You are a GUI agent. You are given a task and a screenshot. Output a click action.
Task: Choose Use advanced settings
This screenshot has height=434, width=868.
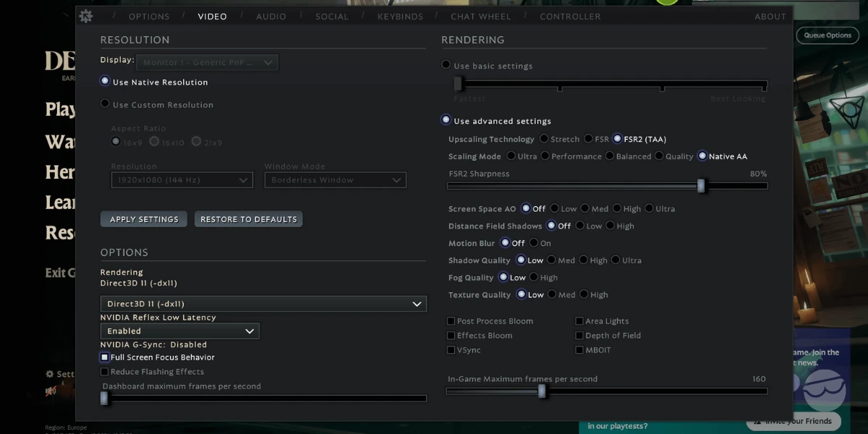(x=496, y=121)
